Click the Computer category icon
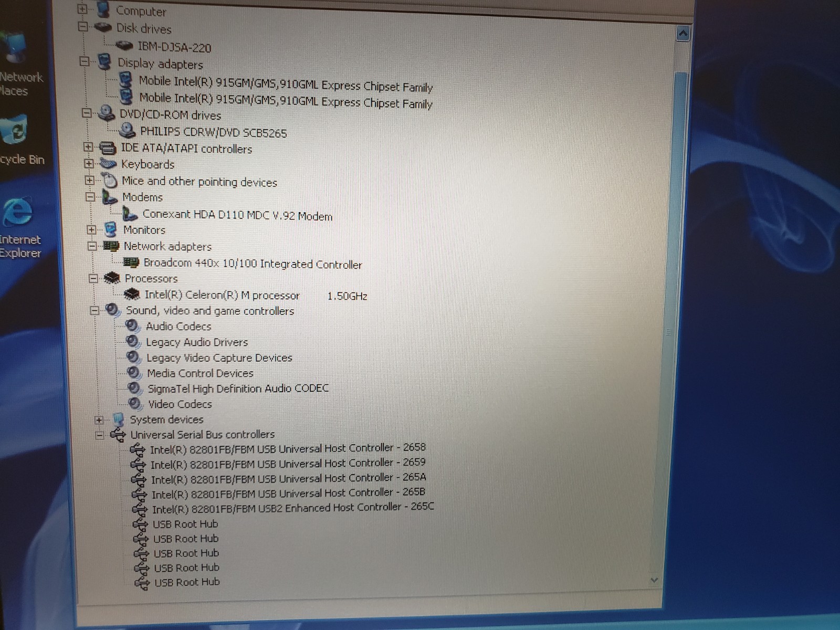Image resolution: width=840 pixels, height=630 pixels. pos(103,9)
